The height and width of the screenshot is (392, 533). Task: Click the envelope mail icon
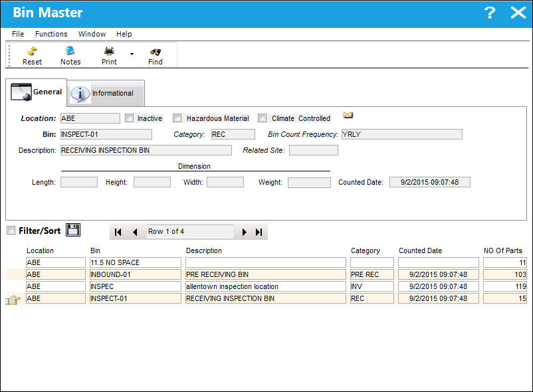348,115
